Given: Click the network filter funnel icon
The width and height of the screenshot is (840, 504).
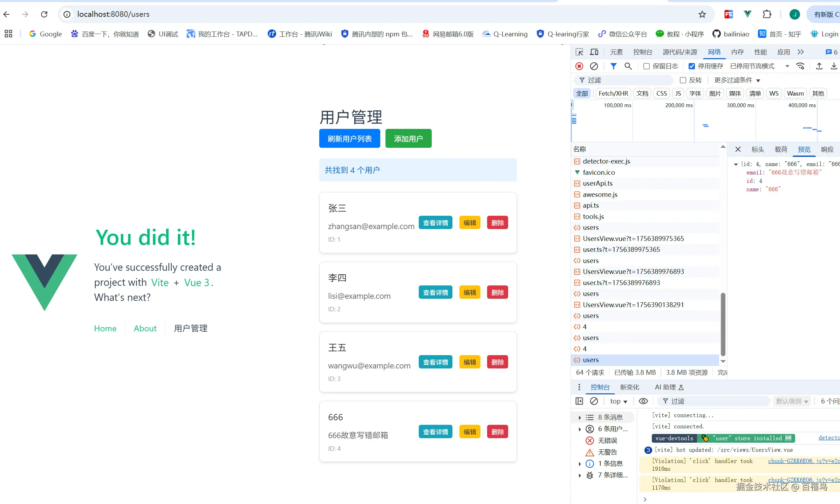Looking at the screenshot, I should (x=613, y=66).
